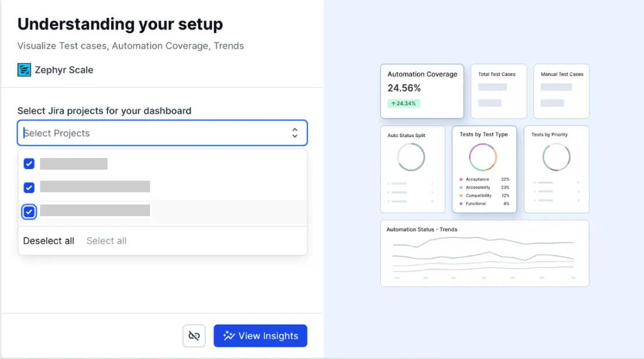Select the second redacted project option
The height and width of the screenshot is (359, 644).
(95, 186)
